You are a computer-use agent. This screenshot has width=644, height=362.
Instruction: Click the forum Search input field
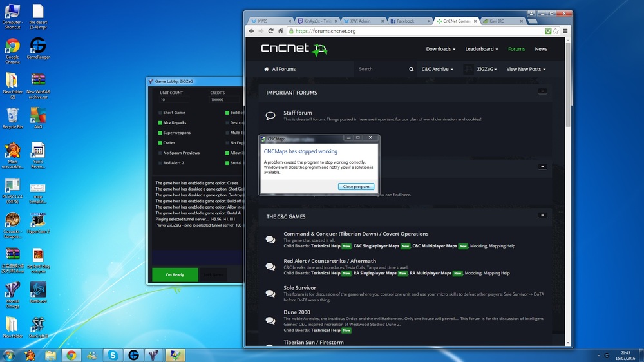(x=381, y=69)
